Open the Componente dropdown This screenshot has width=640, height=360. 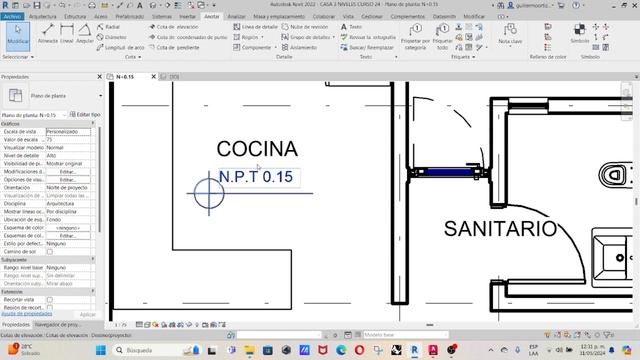275,47
